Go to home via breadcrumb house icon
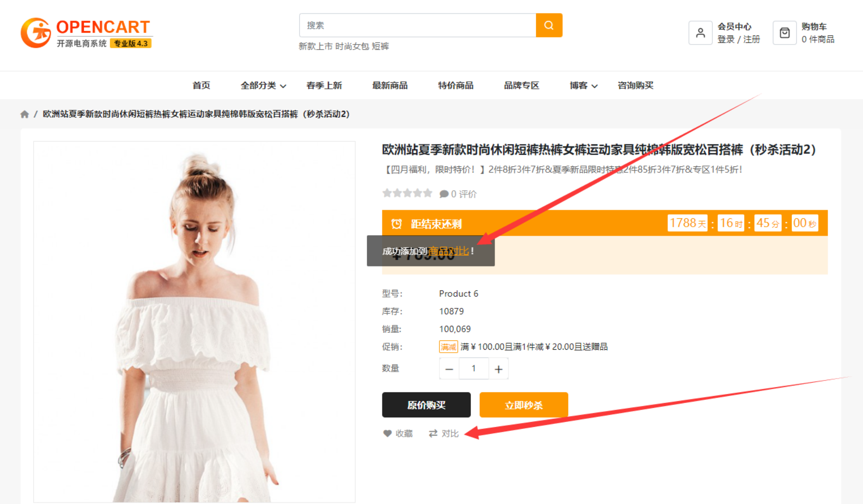 point(25,114)
